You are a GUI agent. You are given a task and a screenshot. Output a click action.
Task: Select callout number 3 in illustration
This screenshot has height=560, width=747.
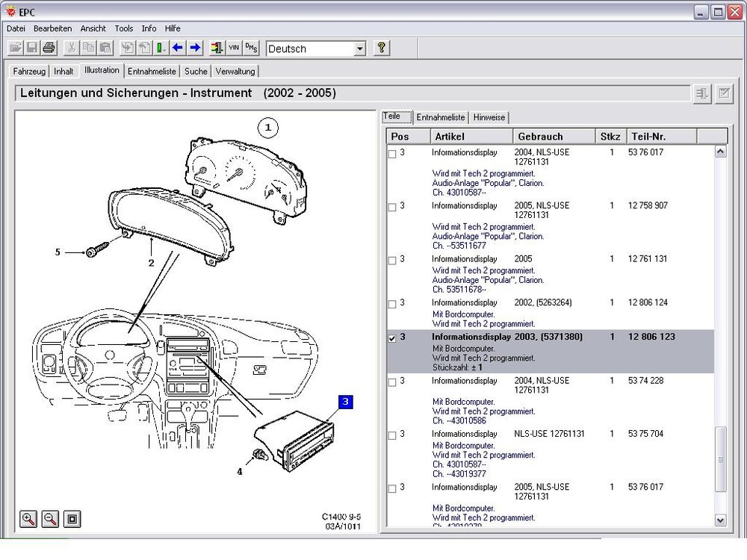pyautogui.click(x=346, y=402)
